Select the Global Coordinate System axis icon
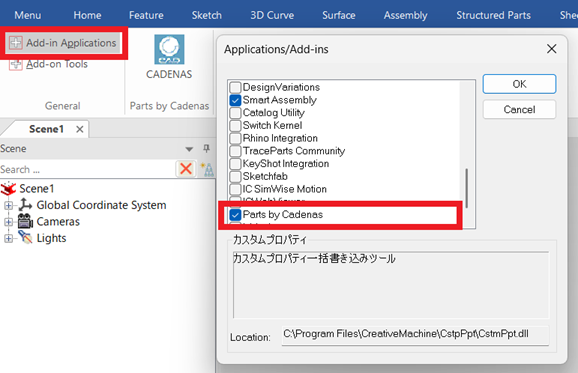Screen dimensions: 578x373 25,205
